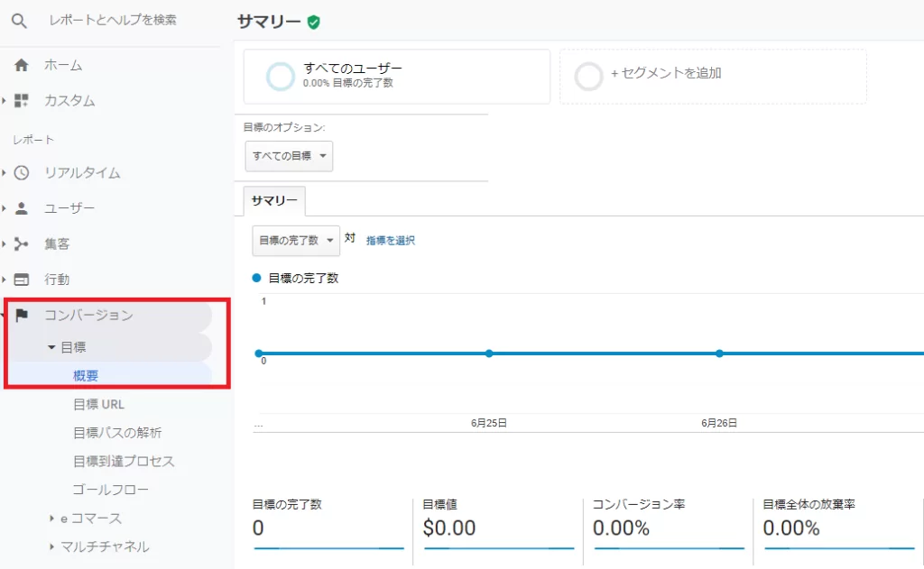Open the すべての目標 dropdown

point(289,156)
